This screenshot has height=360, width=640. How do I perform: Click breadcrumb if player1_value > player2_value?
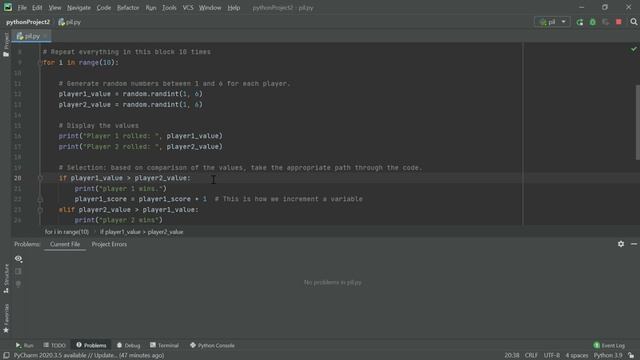coord(141,232)
